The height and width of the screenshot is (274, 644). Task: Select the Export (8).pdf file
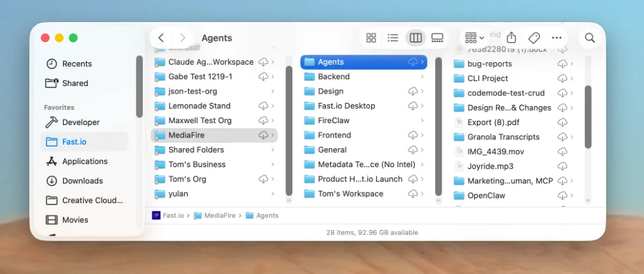(x=513, y=123)
